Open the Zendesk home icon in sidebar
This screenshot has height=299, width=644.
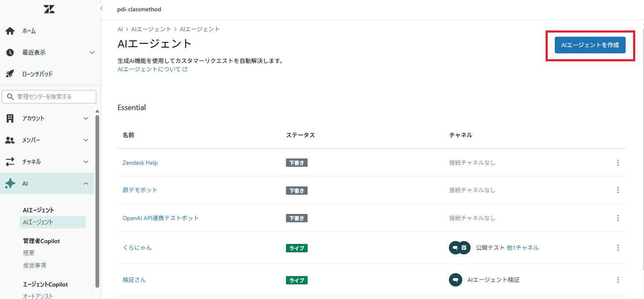click(9, 30)
